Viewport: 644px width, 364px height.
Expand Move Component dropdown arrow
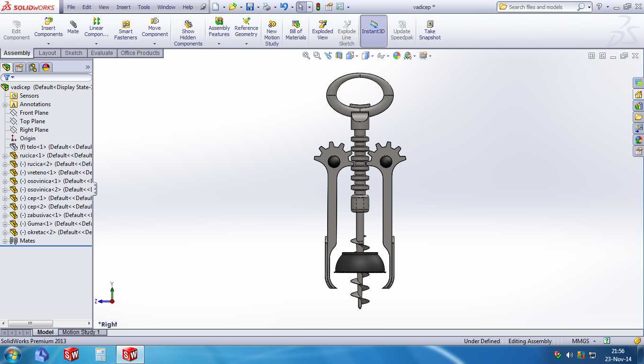154,44
